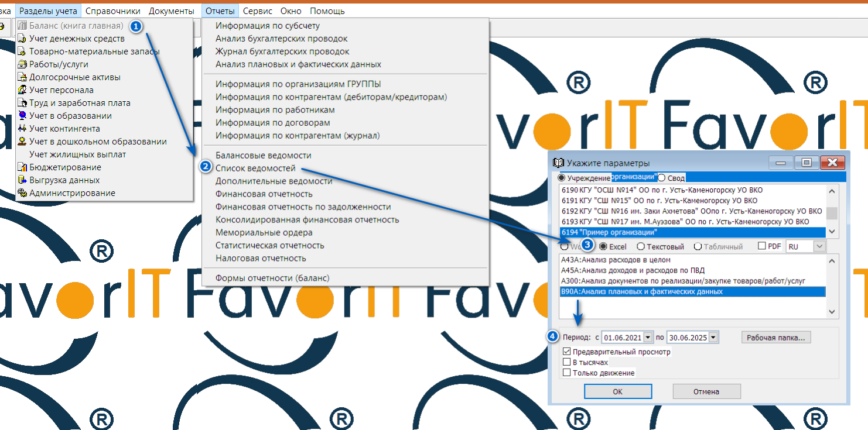
Task: Open the RU language dropdown
Action: [x=819, y=247]
